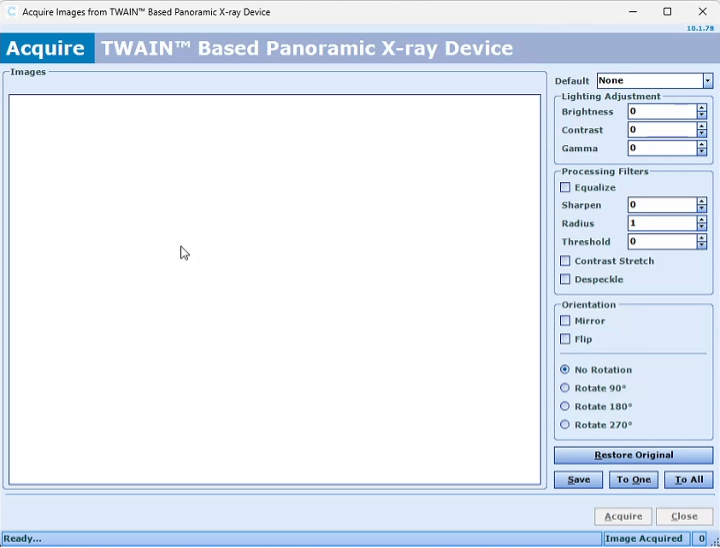Select Rotate 270° option

click(565, 425)
